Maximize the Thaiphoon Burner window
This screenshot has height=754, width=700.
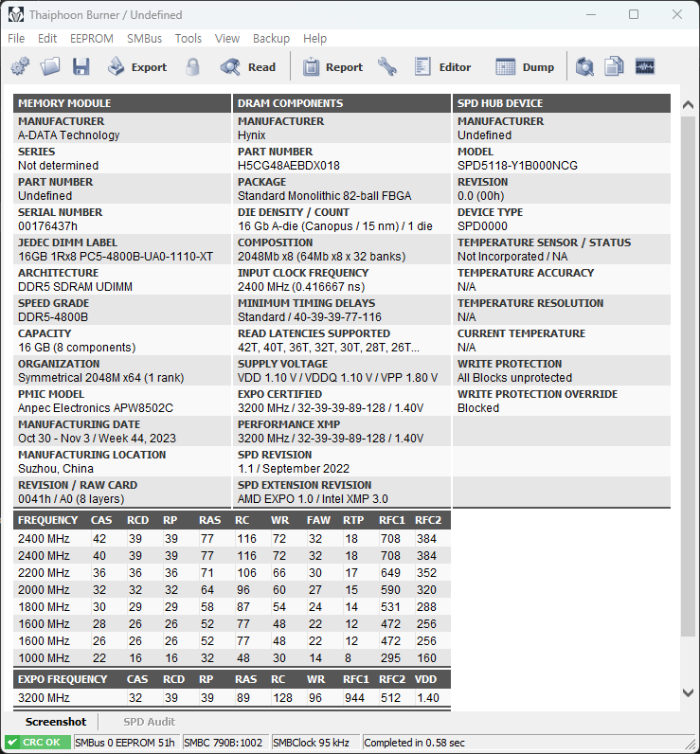tap(634, 14)
